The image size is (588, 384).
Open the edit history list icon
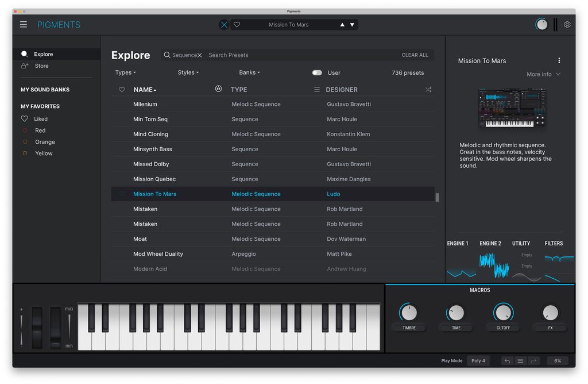[520, 361]
